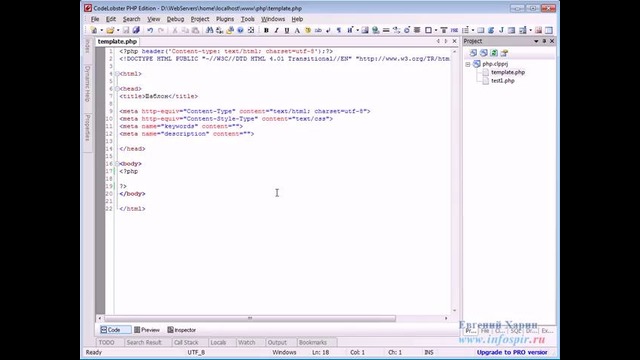Click the horizontal scrollbar of the editor
This screenshot has width=640, height=360.
click(250, 318)
